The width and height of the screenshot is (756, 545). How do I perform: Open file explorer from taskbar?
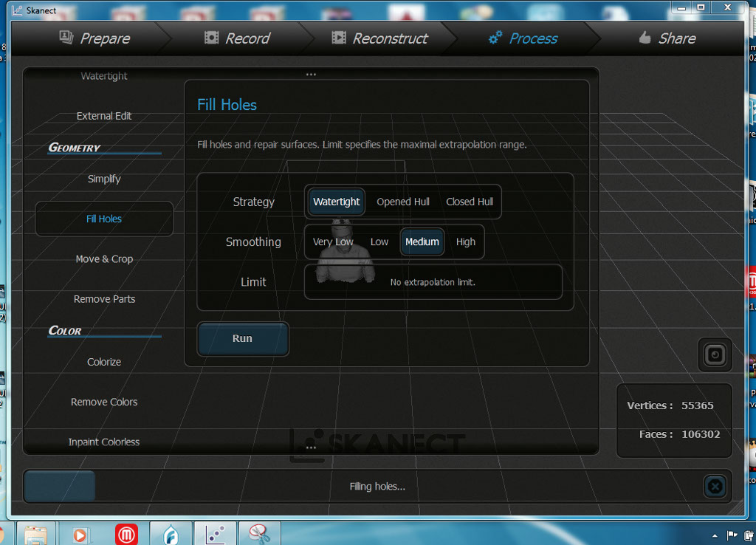pos(35,535)
